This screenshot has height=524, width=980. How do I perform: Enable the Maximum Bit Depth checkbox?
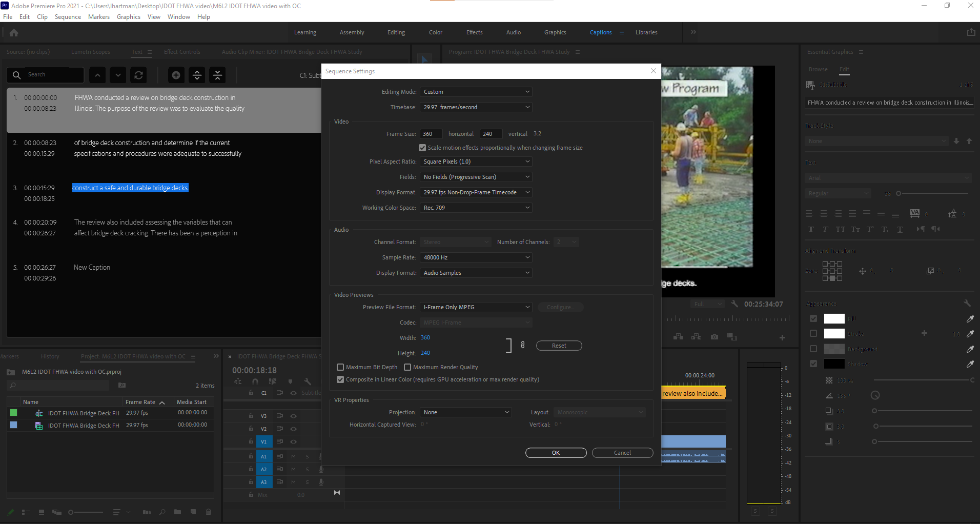pos(340,367)
